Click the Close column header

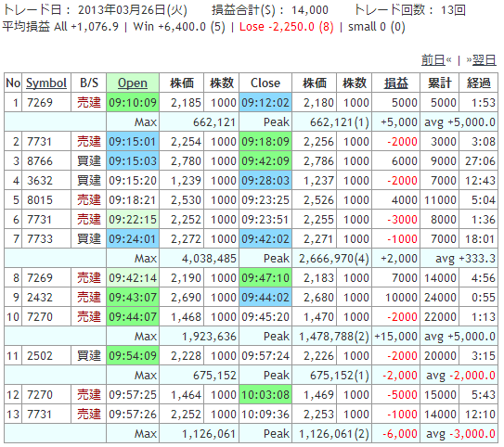[x=265, y=83]
